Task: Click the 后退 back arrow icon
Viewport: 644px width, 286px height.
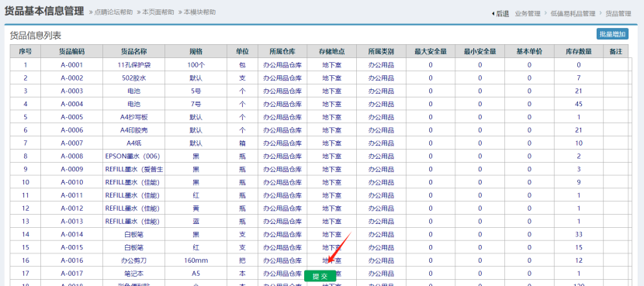Action: 493,13
